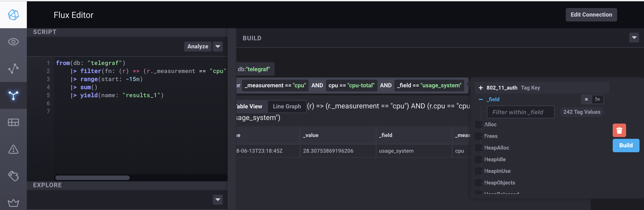Open the Dashboards grid icon
The width and height of the screenshot is (644, 210).
coord(13,122)
